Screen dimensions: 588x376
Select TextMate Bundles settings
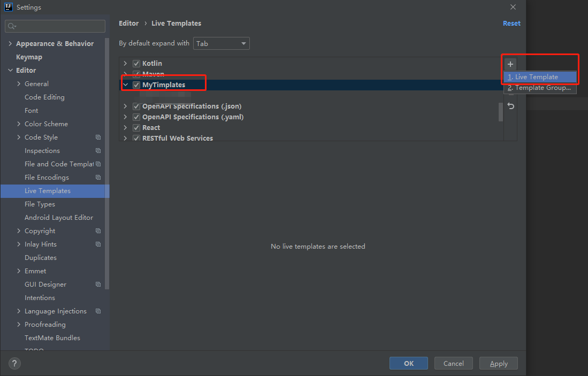click(52, 338)
